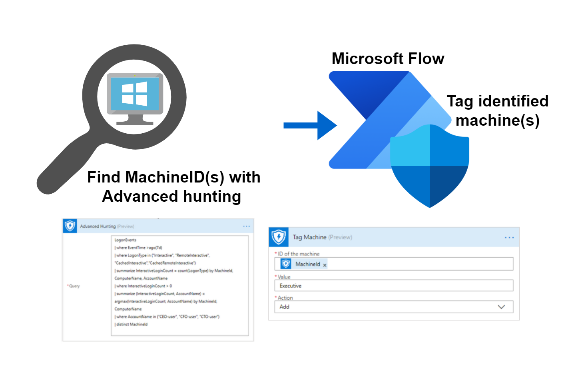
Task: Click the Query field label
Action: click(x=74, y=286)
